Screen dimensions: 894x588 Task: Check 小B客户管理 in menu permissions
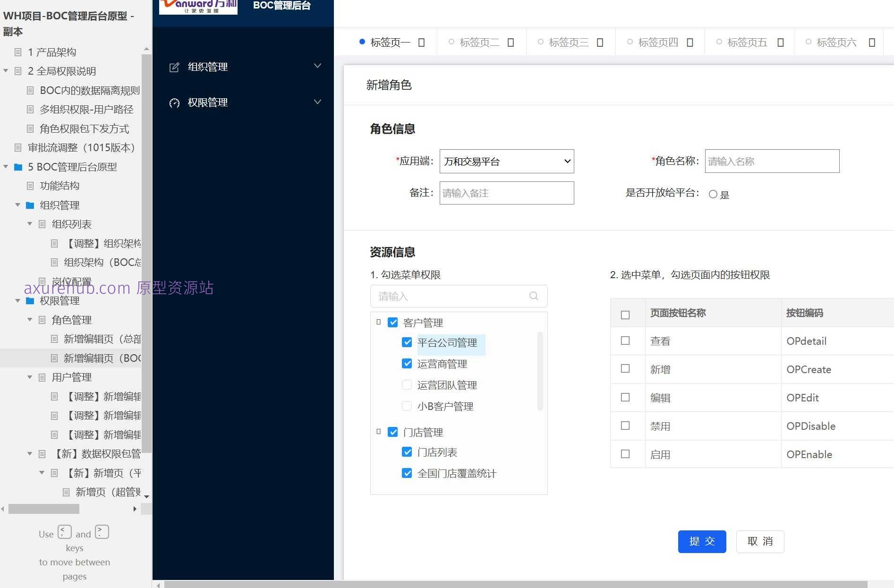pyautogui.click(x=407, y=406)
